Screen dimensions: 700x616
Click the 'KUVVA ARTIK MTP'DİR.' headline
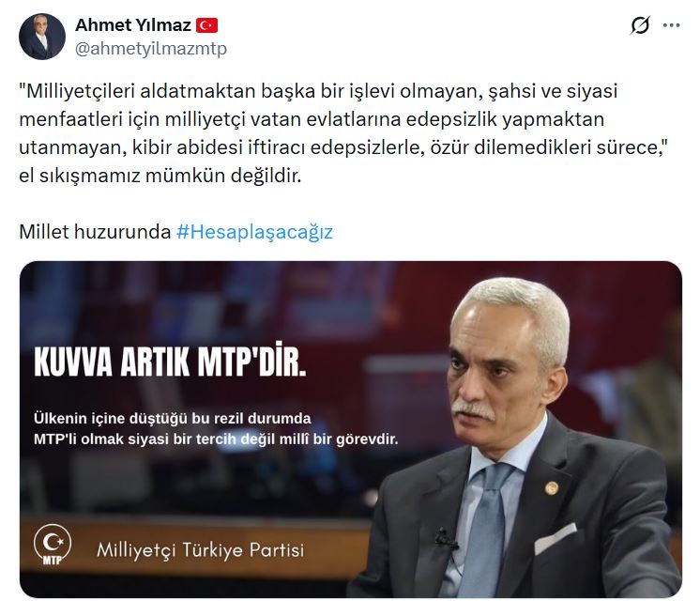pos(170,360)
